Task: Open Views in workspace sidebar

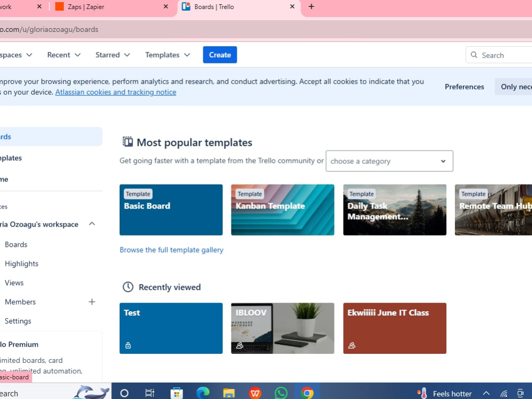Action: coord(14,282)
